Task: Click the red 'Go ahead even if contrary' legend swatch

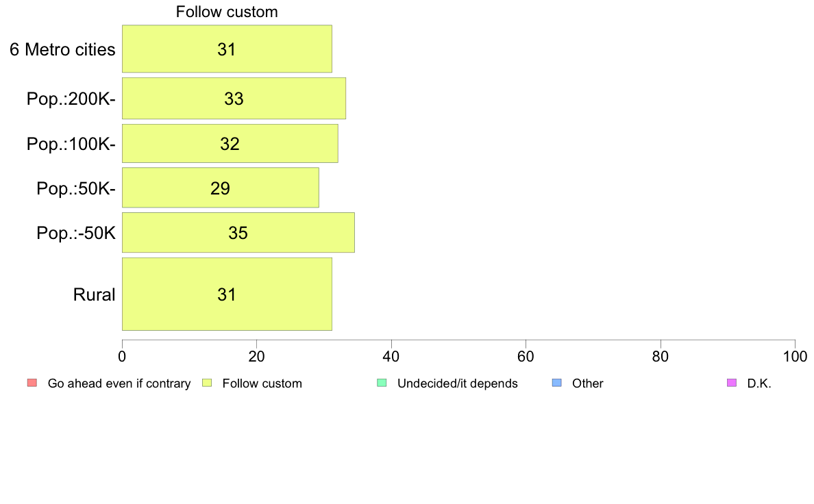Action: [32, 383]
